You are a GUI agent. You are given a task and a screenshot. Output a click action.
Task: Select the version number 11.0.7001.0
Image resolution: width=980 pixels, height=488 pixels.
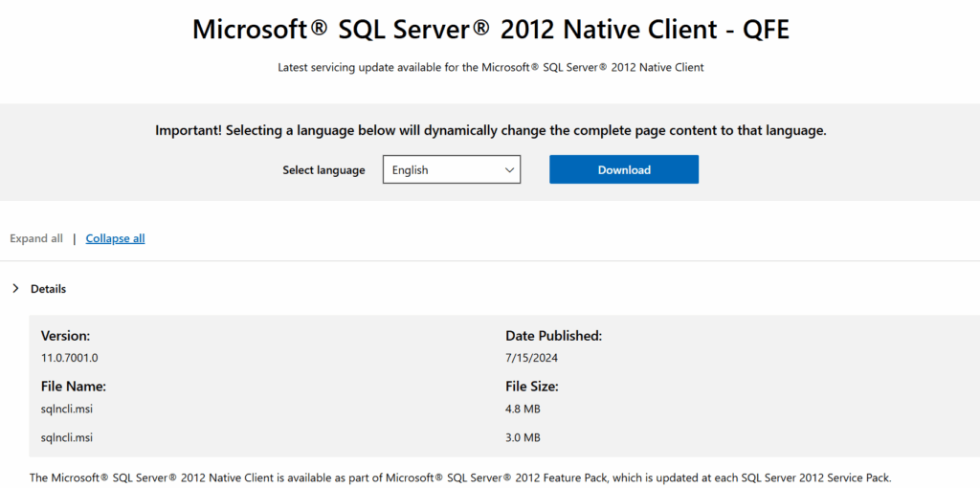click(69, 358)
